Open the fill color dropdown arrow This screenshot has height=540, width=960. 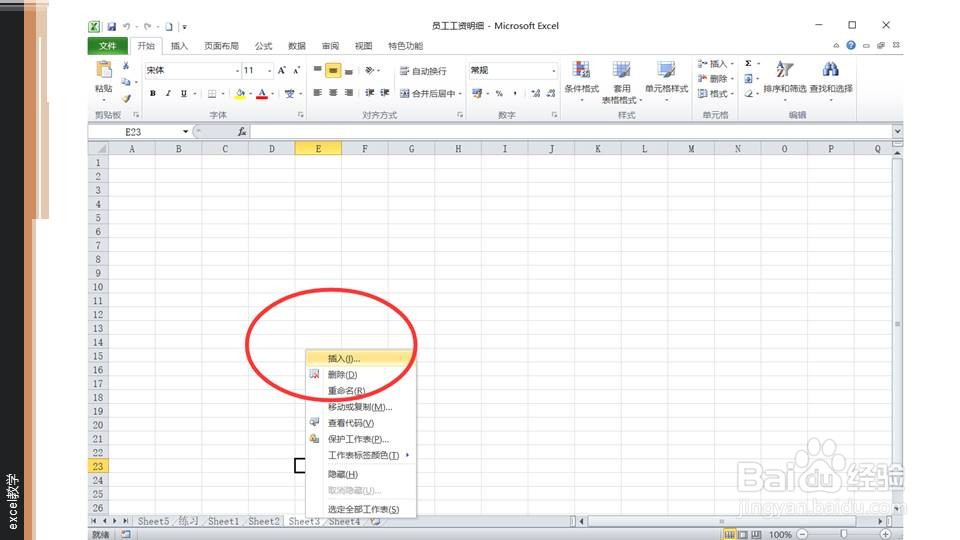point(250,94)
